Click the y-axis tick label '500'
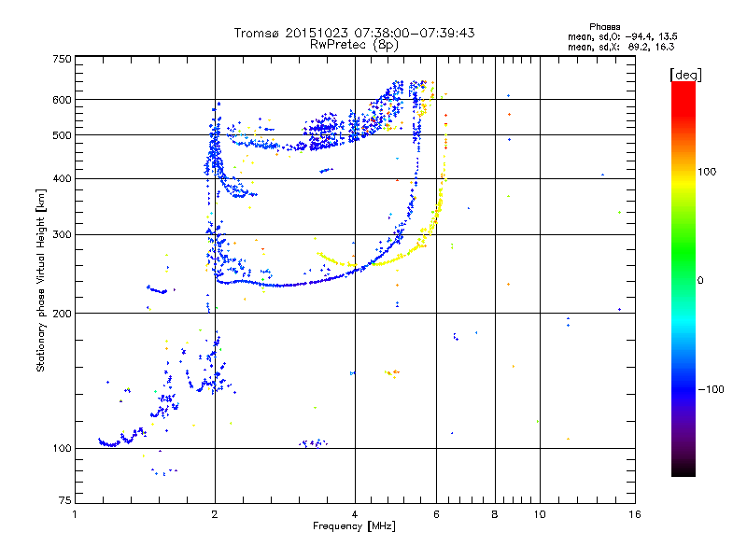 [63, 135]
